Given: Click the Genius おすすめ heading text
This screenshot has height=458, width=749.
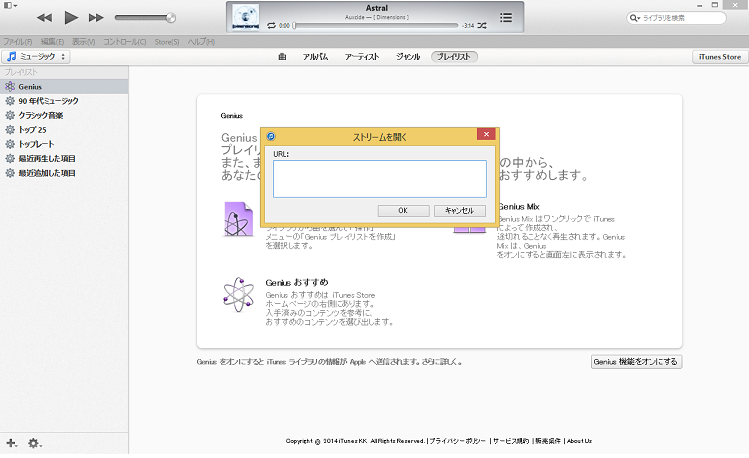Looking at the screenshot, I should pyautogui.click(x=297, y=282).
